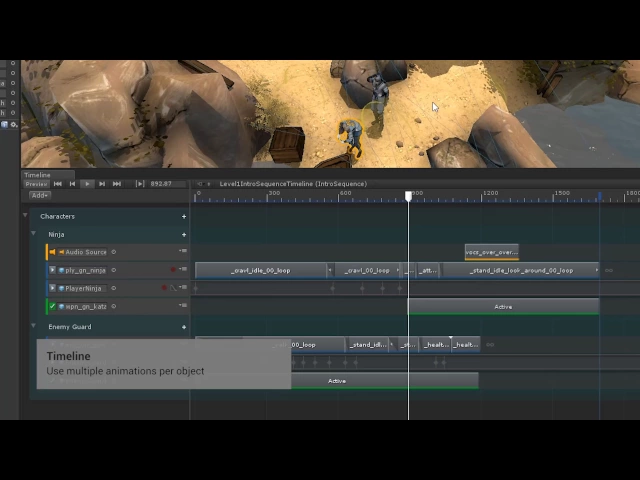
Task: Click the white playhead handle on the ruler
Action: click(x=408, y=196)
